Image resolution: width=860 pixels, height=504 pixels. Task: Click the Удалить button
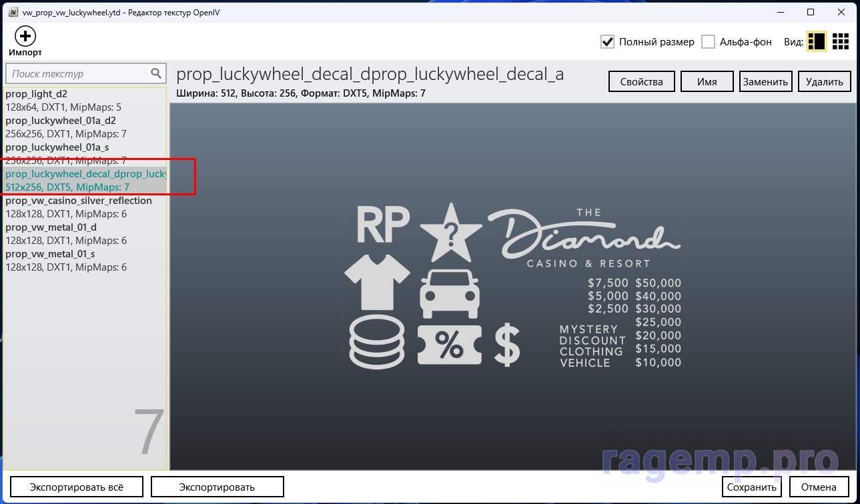[x=824, y=81]
